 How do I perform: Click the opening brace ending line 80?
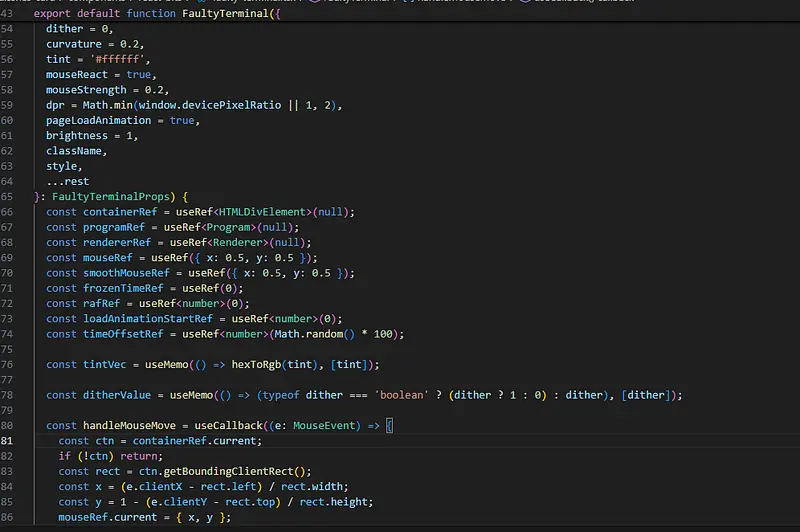(390, 426)
